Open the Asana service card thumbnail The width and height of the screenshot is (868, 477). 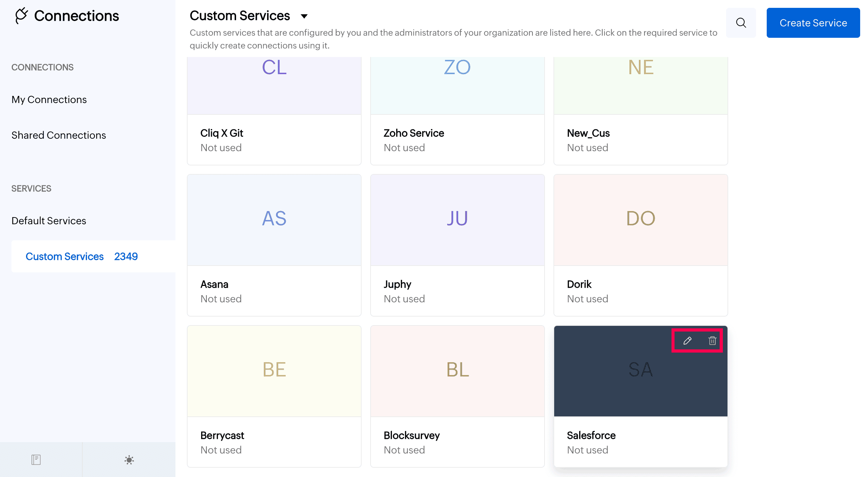tap(274, 220)
